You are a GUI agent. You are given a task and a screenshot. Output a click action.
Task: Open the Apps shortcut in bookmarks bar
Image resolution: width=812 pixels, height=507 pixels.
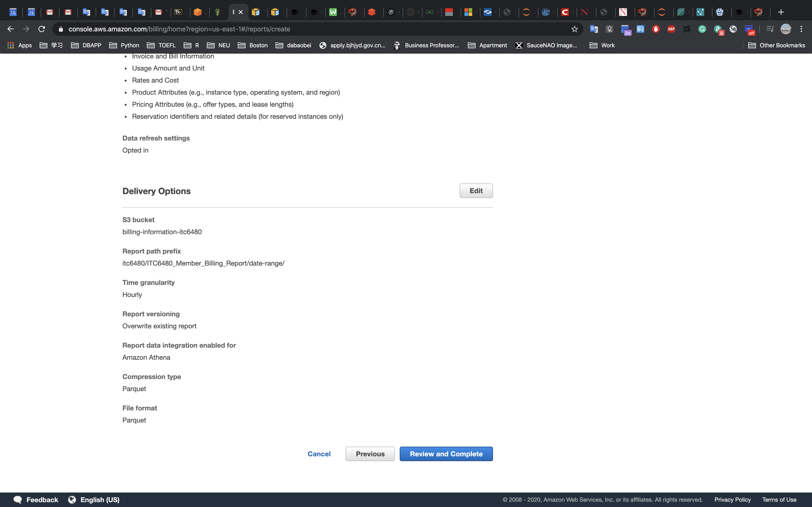(x=20, y=45)
